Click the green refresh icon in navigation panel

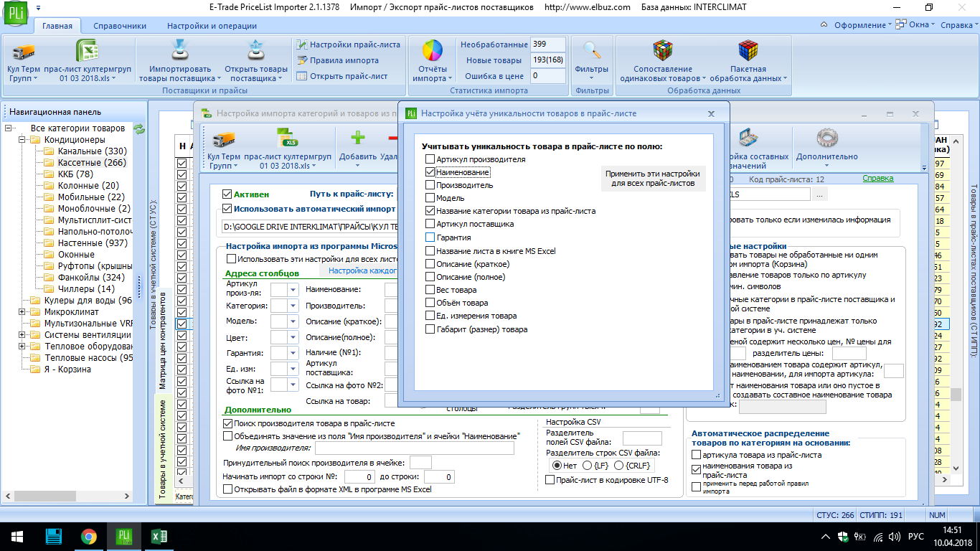[x=139, y=128]
